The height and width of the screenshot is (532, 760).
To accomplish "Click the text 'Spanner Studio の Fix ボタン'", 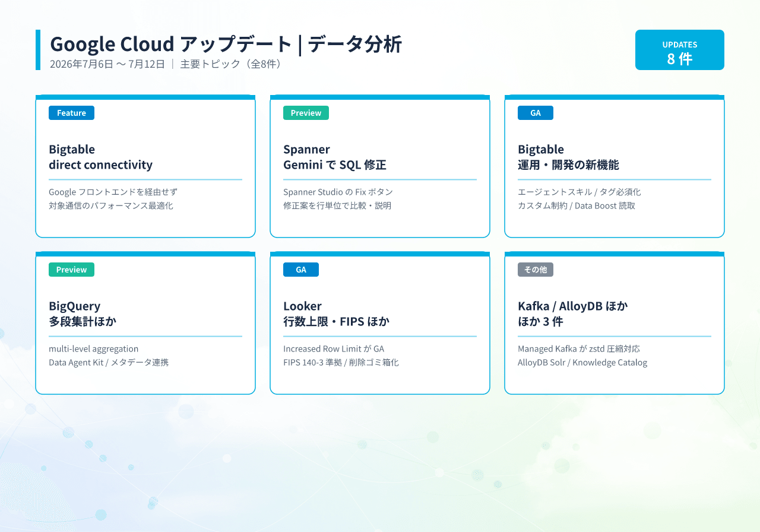I will 338,192.
